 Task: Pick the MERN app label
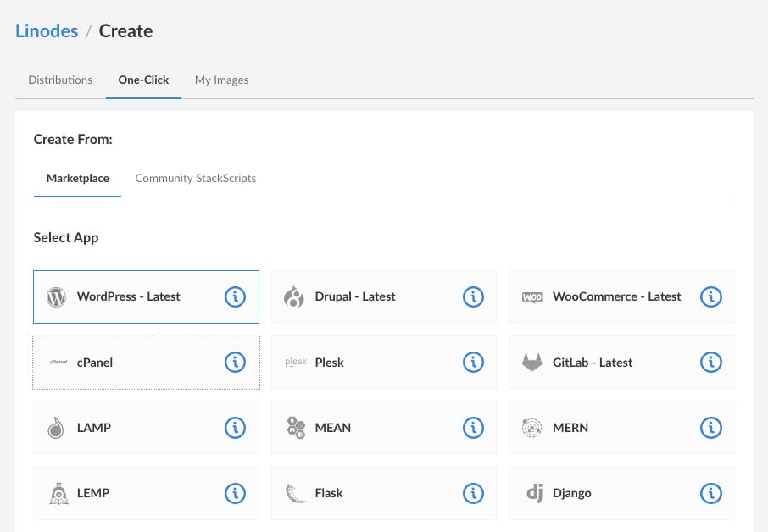click(x=570, y=428)
